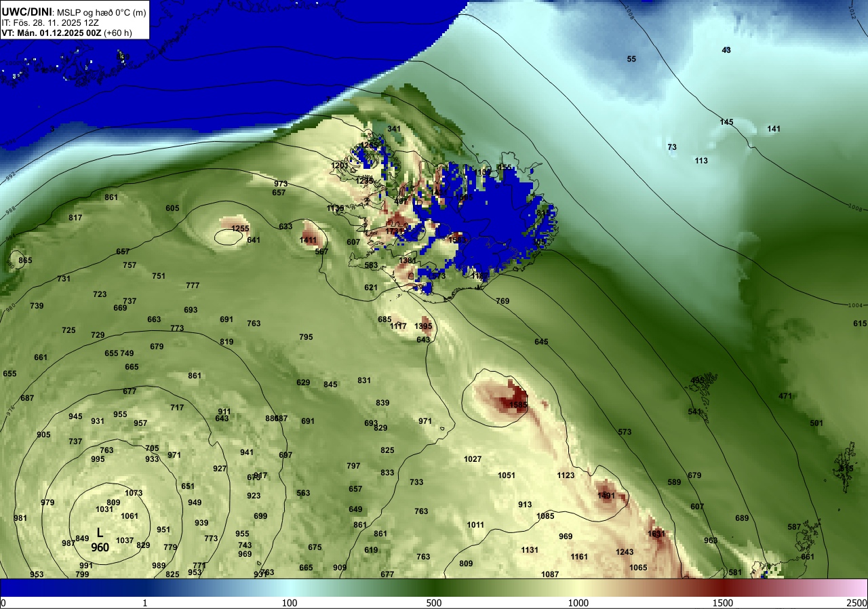Viewport: 868px width, 609px height.
Task: Click the map value 605
Action: [x=172, y=208]
